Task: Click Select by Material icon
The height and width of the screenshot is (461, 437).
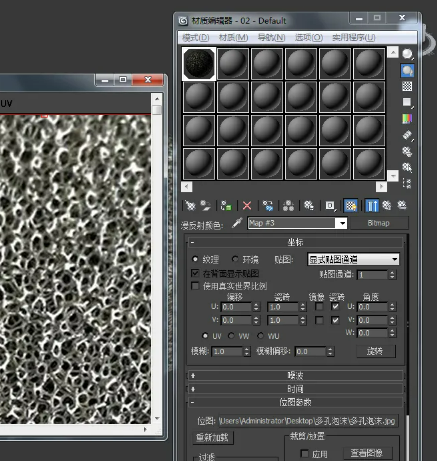Action: [x=407, y=167]
